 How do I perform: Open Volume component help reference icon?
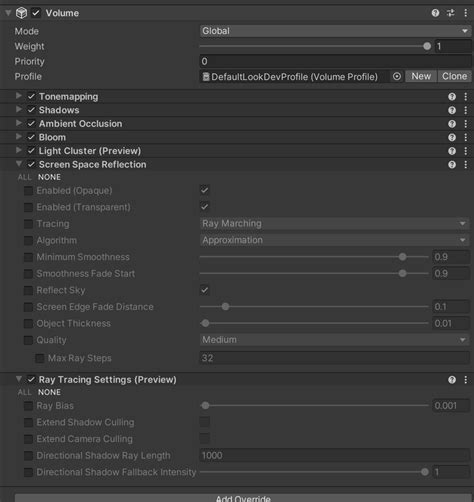coord(435,13)
